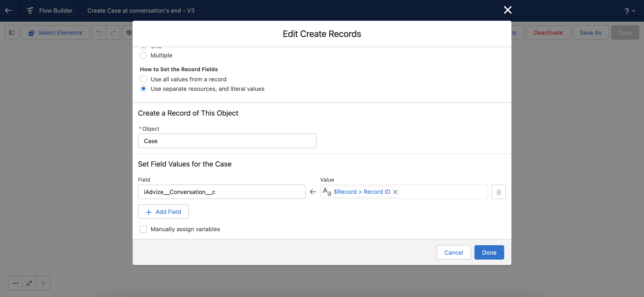Click the Deactivate button
This screenshot has height=297, width=644.
pos(548,33)
